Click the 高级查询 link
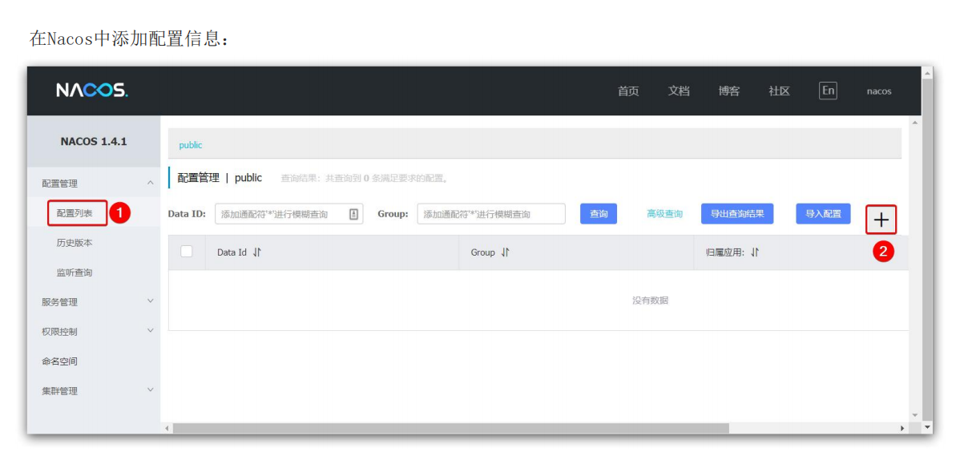This screenshot has width=980, height=452. click(665, 214)
